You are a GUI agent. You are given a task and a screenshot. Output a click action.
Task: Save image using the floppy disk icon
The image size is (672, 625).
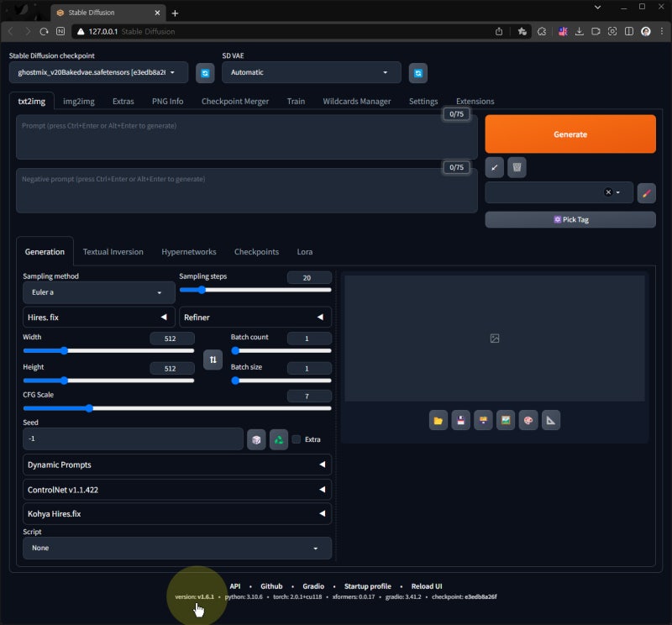pos(460,420)
